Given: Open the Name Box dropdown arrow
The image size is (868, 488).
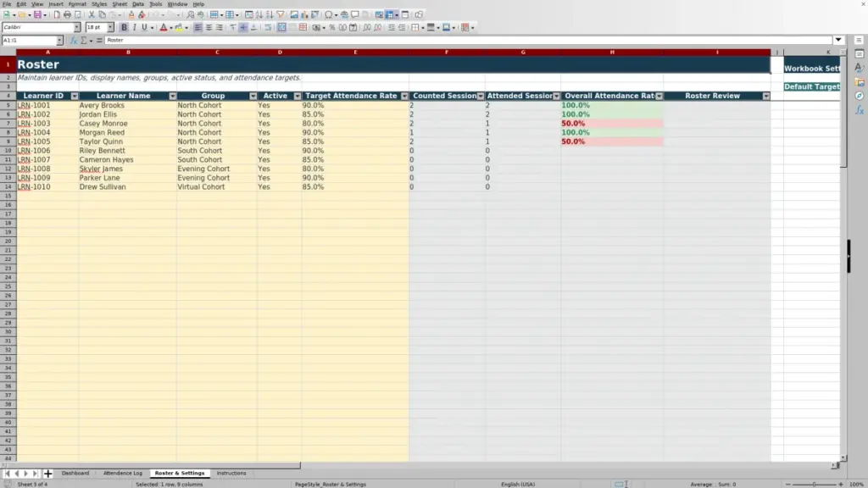Looking at the screenshot, I should 59,41.
